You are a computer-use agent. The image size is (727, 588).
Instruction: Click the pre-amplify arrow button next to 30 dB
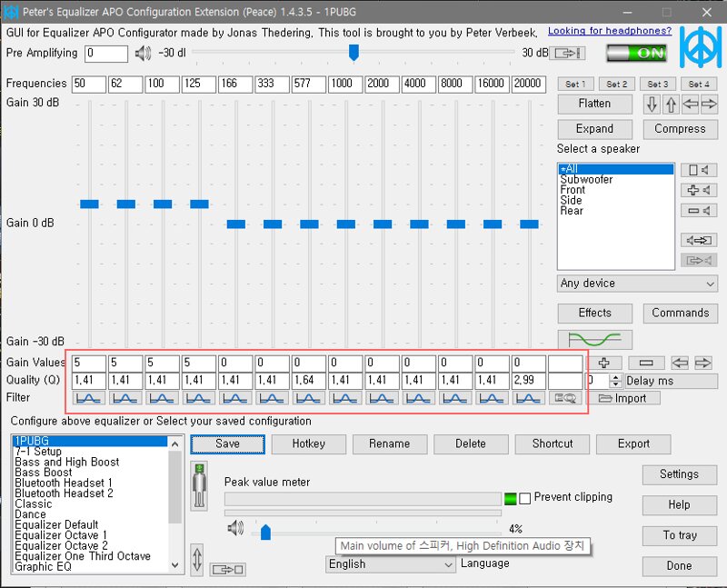(x=567, y=53)
